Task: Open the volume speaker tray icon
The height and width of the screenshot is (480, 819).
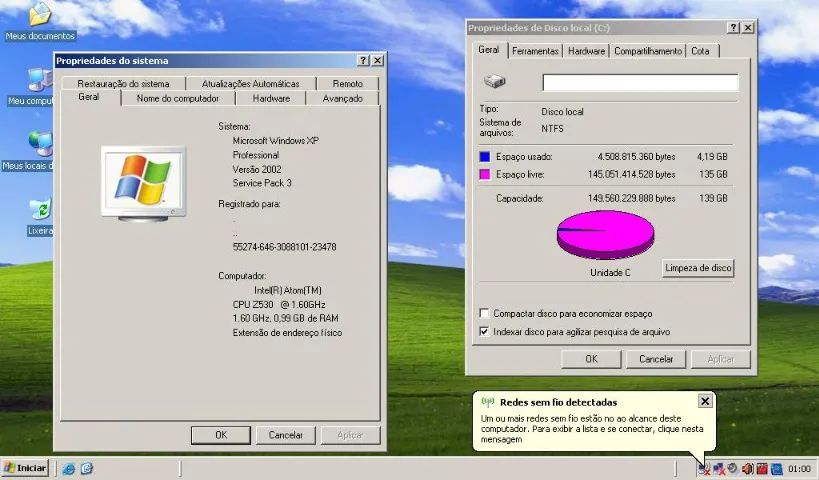Action: coord(747,469)
